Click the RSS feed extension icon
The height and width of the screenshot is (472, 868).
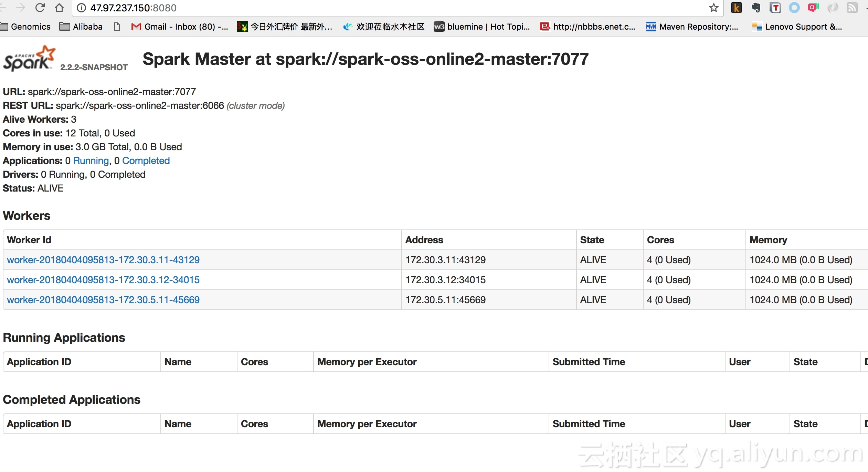pyautogui.click(x=852, y=8)
